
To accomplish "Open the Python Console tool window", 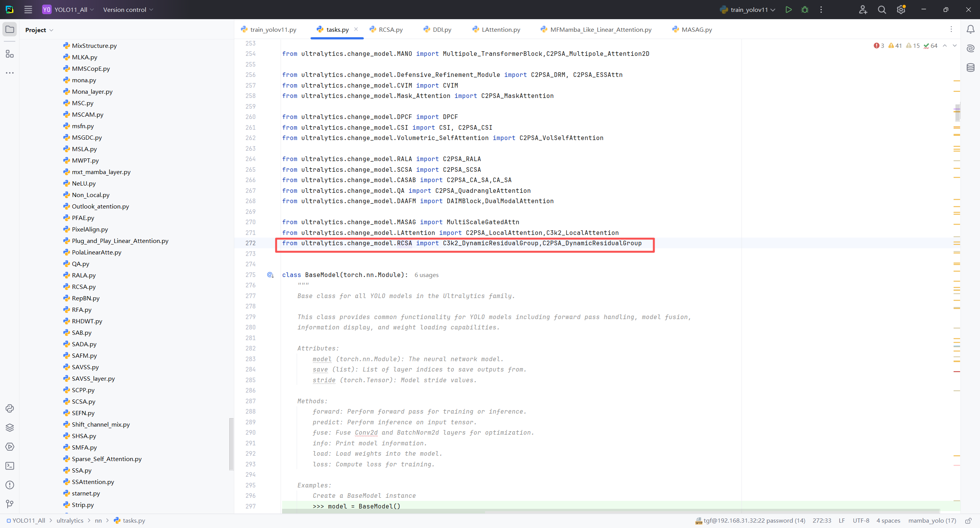I will [x=10, y=409].
